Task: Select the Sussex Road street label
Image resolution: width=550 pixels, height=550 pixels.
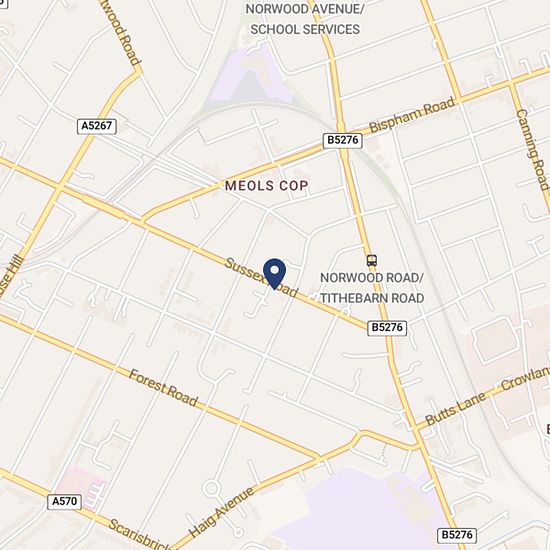Action: [261, 277]
